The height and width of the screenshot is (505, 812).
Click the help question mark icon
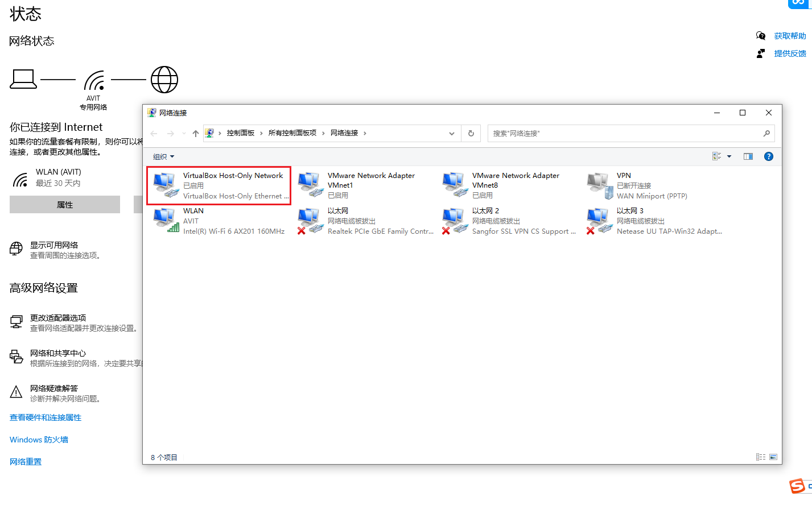pos(769,156)
